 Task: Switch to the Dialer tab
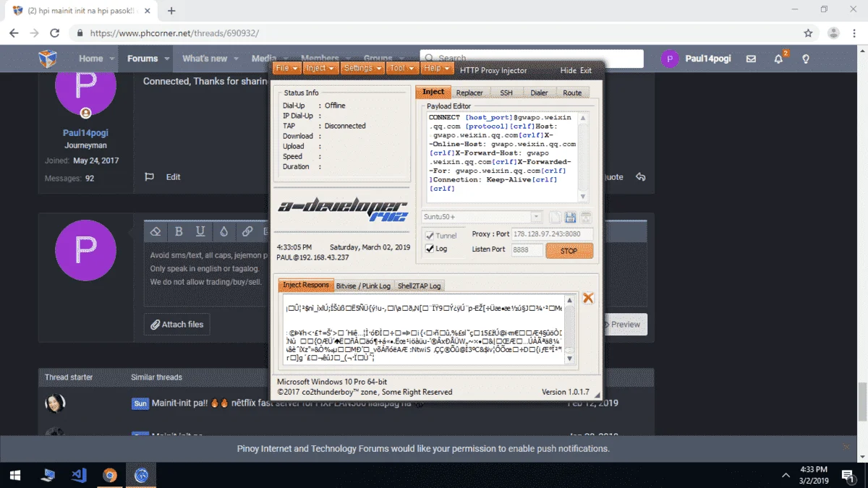[539, 93]
